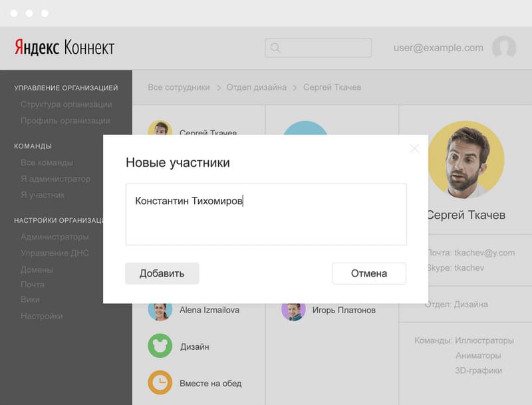The height and width of the screenshot is (405, 532).
Task: Click the Вместе на обед label
Action: tap(210, 384)
